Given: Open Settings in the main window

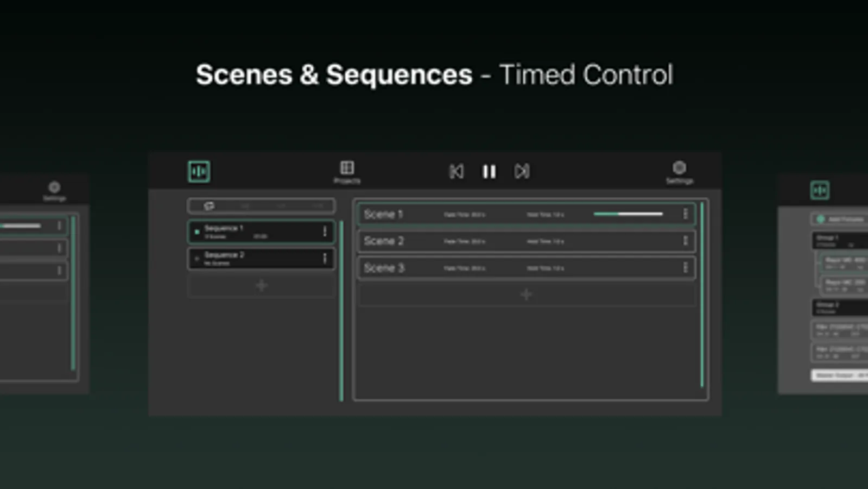Looking at the screenshot, I should click(679, 171).
